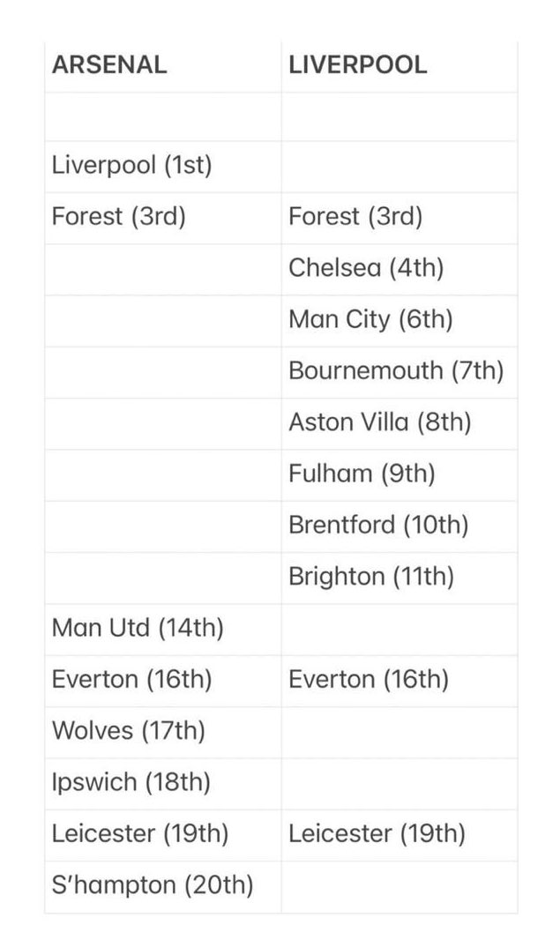Choose the Brentford (10th) entry

pyautogui.click(x=377, y=526)
